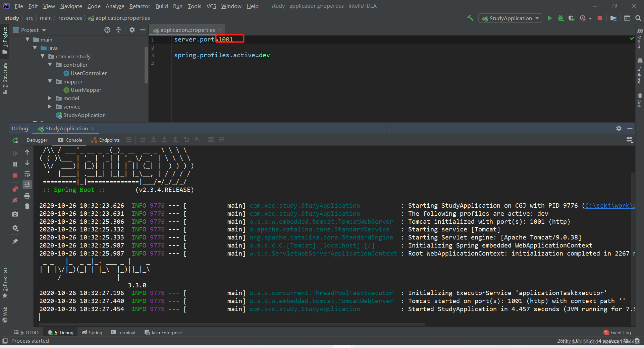Screen dimensions: 644x348
Task: Locate current file in Project tree icon
Action: pos(107,30)
